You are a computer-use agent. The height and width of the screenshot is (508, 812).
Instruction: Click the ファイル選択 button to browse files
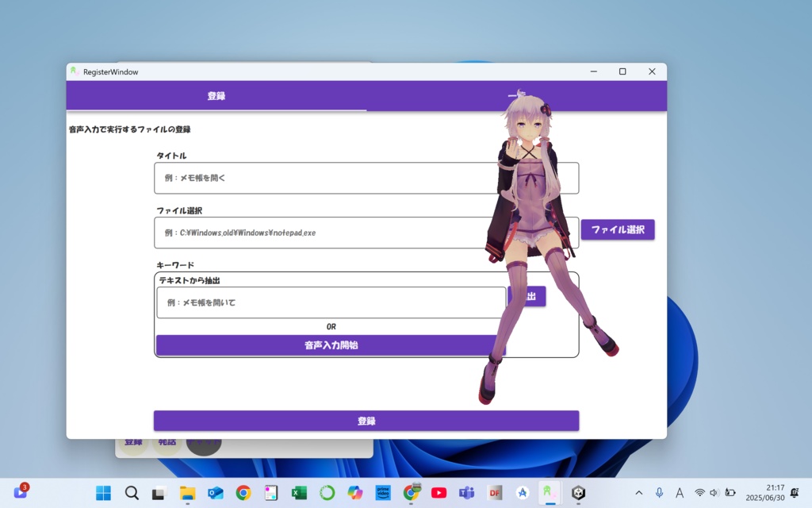click(618, 229)
